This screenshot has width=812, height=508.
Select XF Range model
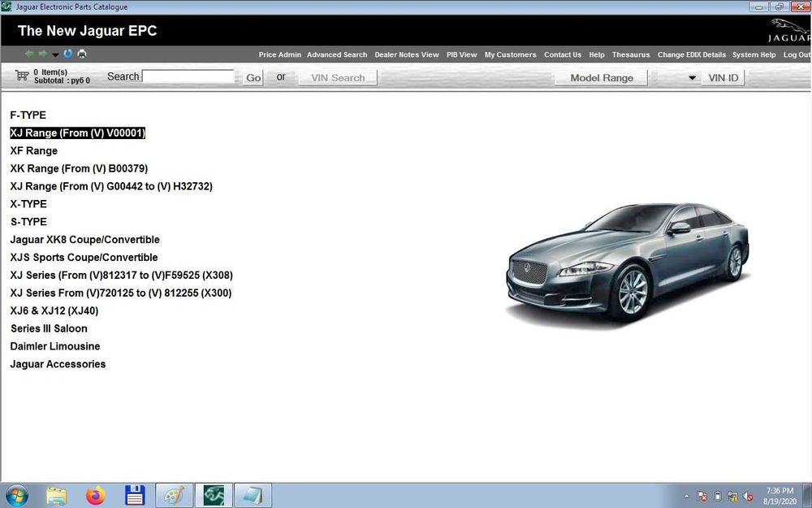[33, 151]
